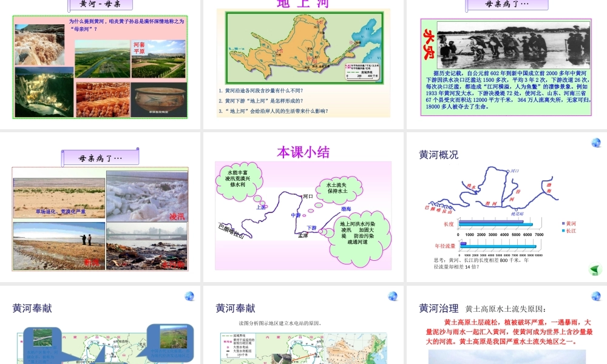Click the polluted river photo with bridge
The height and width of the screenshot is (364, 607).
147,246
